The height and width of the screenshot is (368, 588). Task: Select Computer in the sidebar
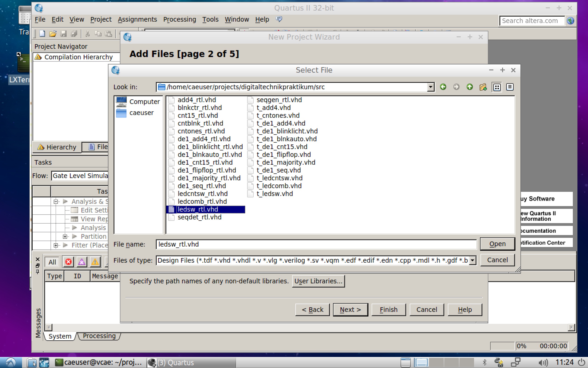coord(138,102)
